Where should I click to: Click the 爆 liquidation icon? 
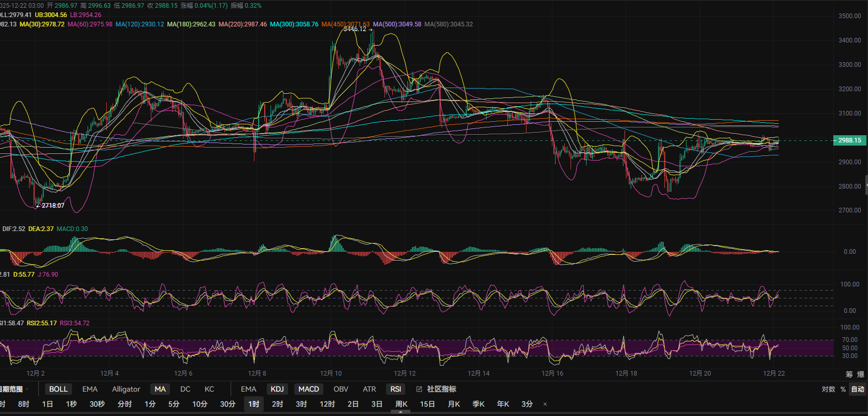coord(860,374)
